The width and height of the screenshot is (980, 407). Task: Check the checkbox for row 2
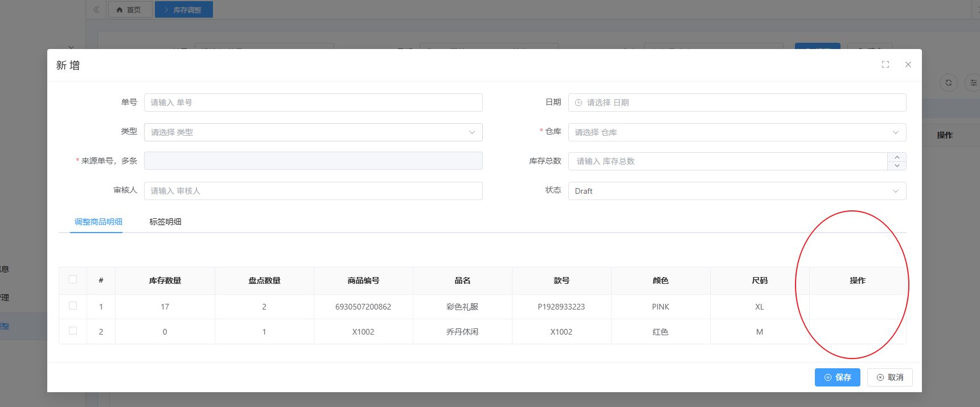[x=73, y=331]
